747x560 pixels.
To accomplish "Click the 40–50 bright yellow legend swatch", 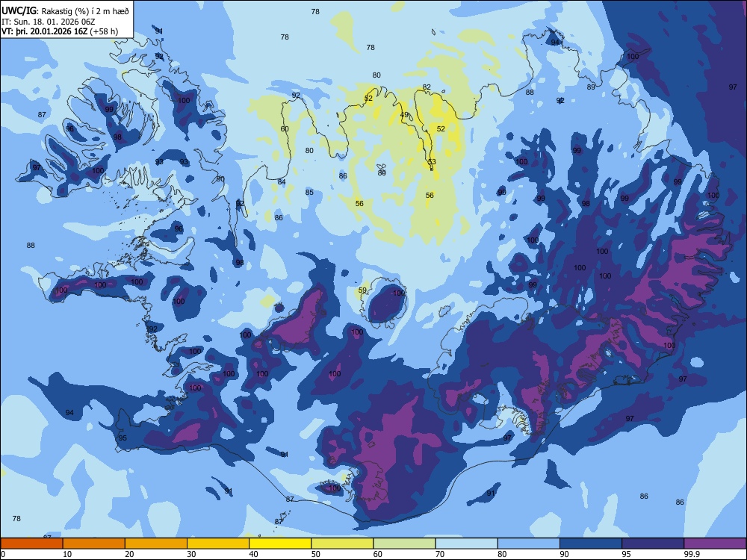I will pos(280,544).
